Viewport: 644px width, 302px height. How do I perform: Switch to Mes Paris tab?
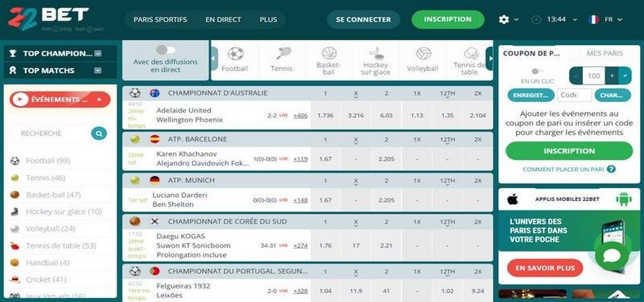(x=604, y=53)
